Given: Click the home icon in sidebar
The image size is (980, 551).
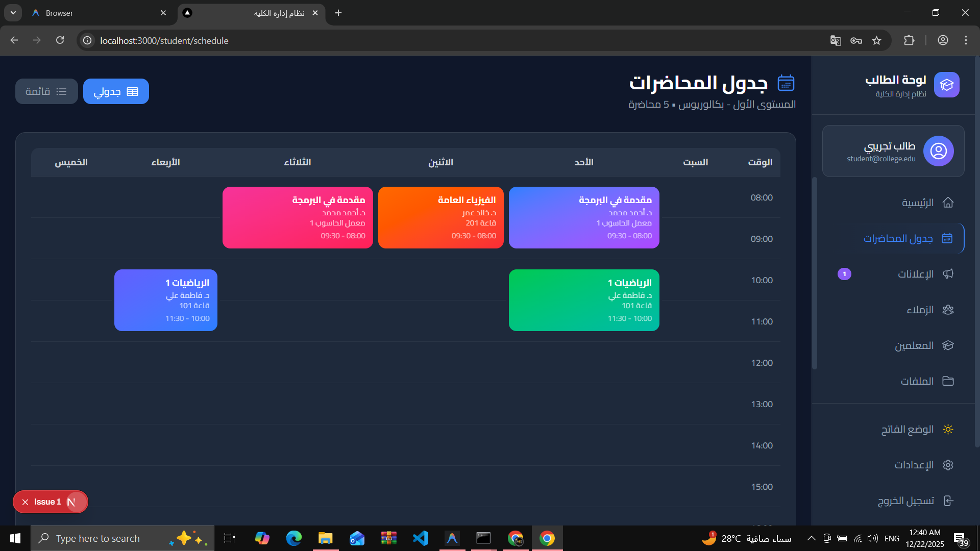Looking at the screenshot, I should [948, 203].
